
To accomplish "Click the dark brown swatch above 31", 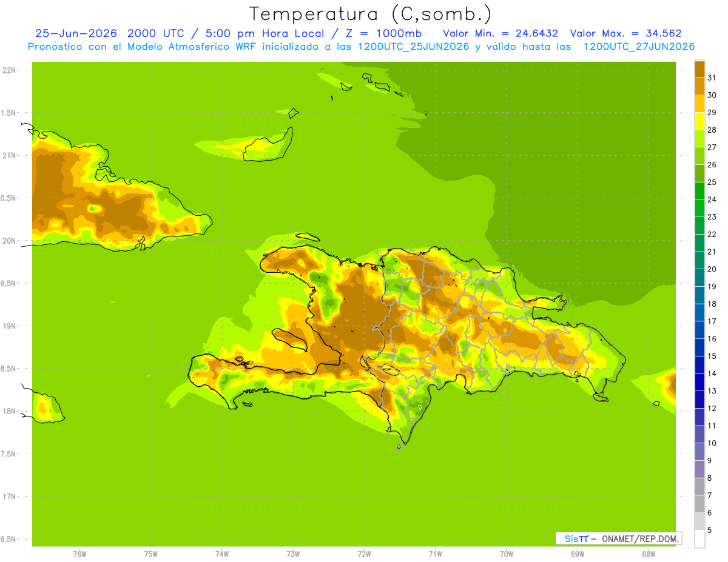I will tap(699, 69).
